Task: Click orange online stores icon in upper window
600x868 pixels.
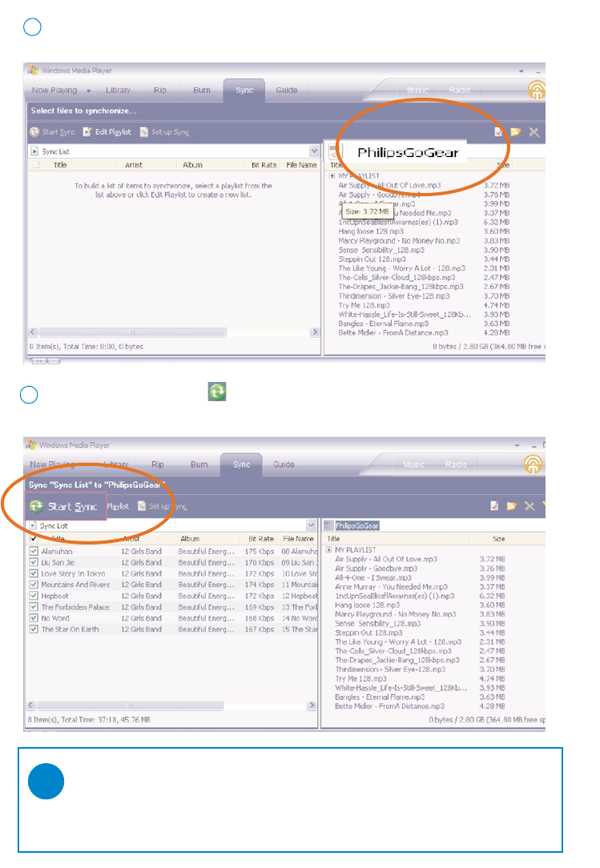Action: (537, 90)
